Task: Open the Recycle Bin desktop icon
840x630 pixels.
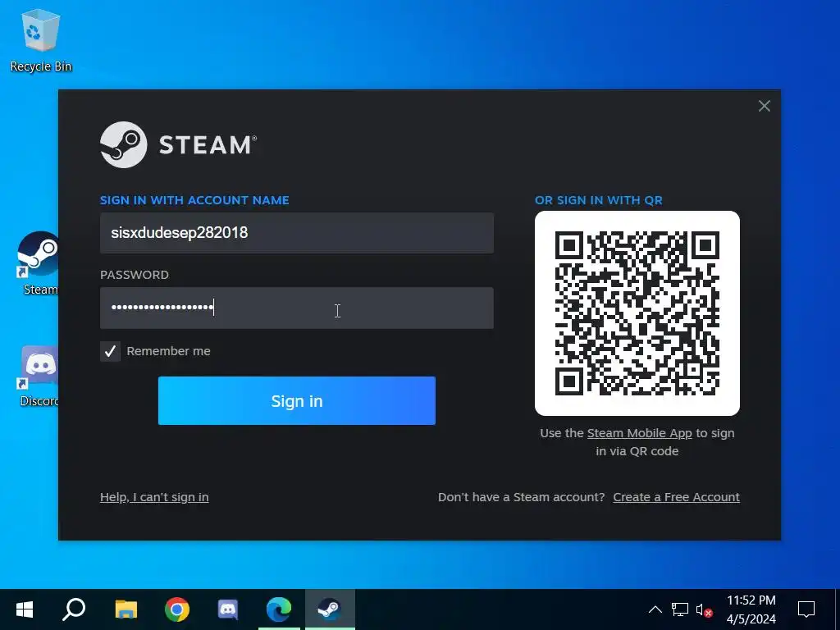Action: tap(41, 41)
